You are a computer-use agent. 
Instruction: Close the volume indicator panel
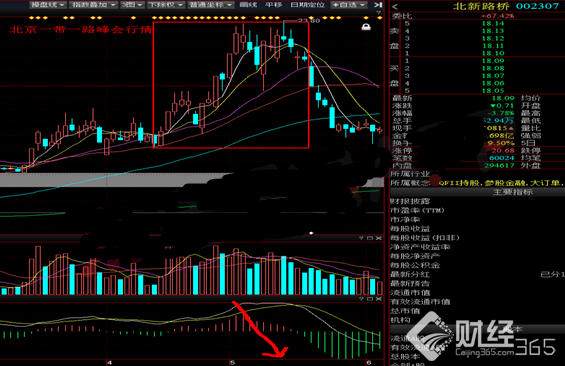(x=378, y=238)
